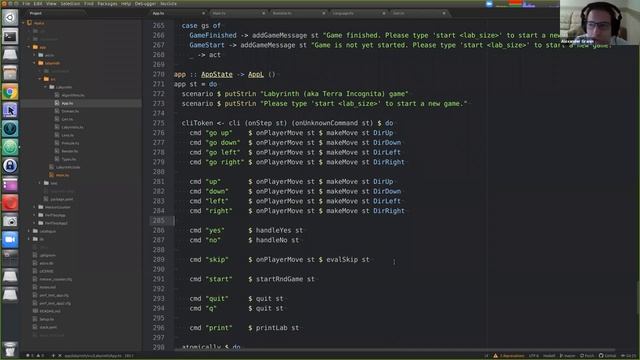
Task: Open stack.yaml in the project tree
Action: point(48,327)
